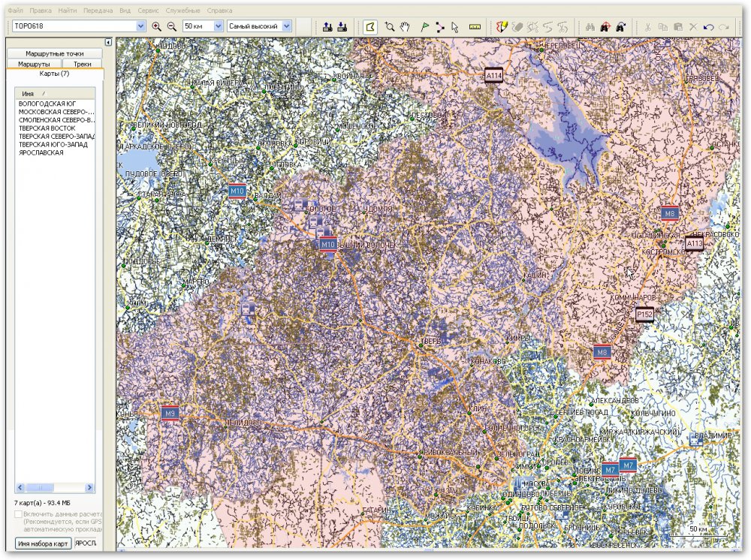Select the Waypoint flag tool
Viewport: 751px width, 560px height.
pos(424,26)
